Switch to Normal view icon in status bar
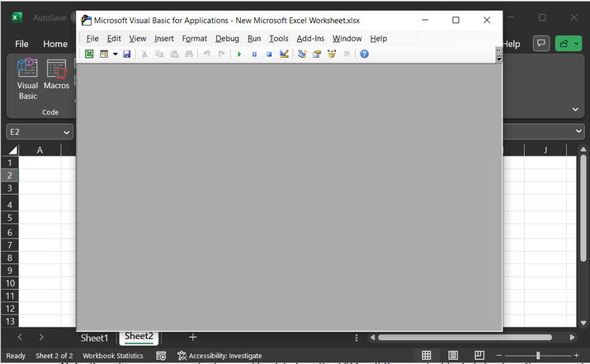The image size is (590, 364). (x=427, y=355)
